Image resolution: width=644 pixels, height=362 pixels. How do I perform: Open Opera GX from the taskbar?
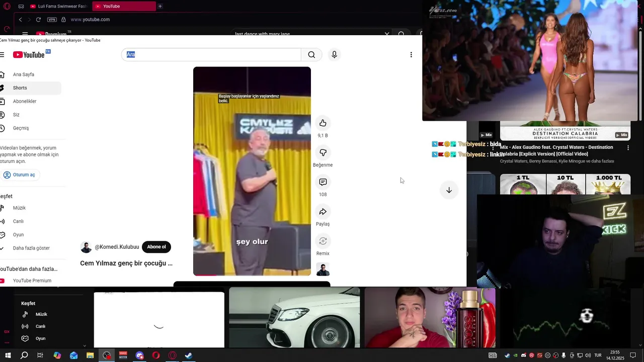click(173, 355)
